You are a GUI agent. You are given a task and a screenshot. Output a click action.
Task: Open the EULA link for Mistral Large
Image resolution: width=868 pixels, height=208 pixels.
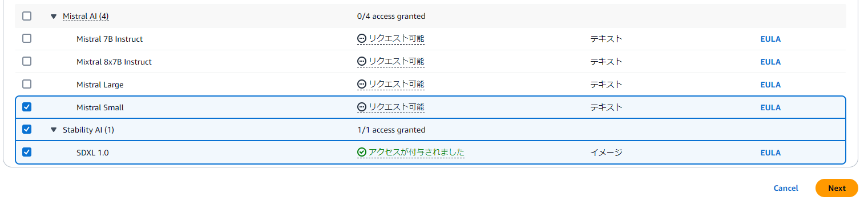(770, 85)
